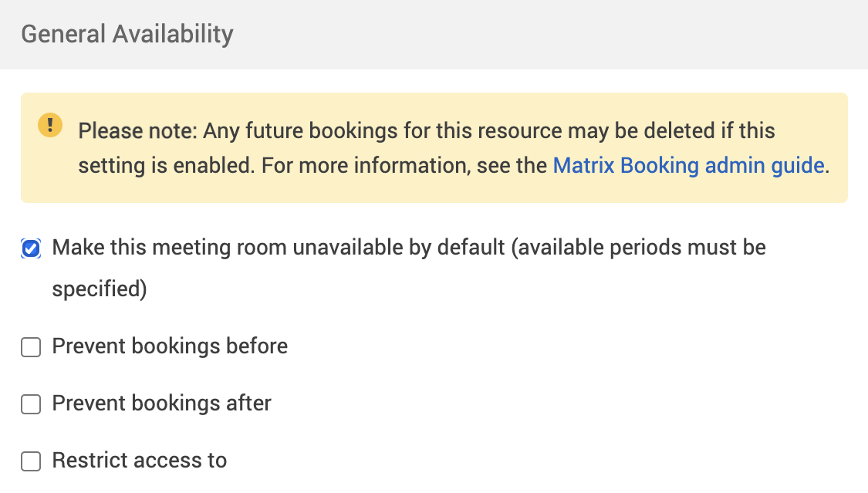The height and width of the screenshot is (493, 868).
Task: Click the General Availability section heading
Action: [127, 34]
